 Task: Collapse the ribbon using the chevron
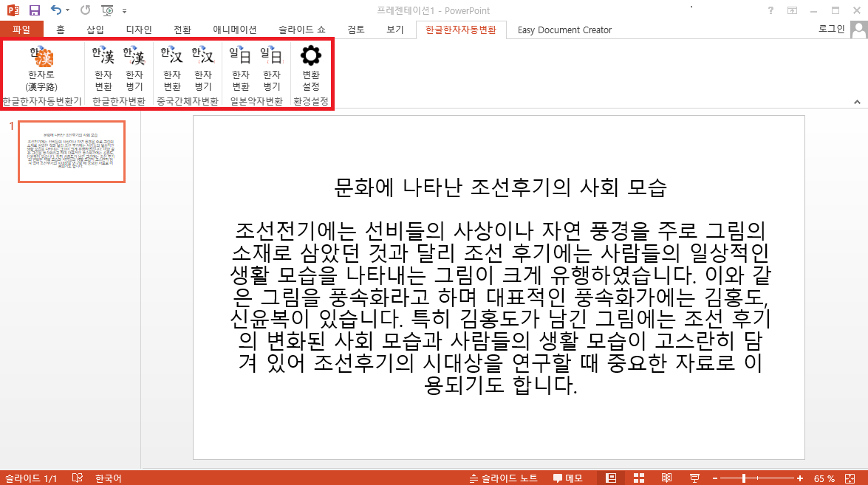point(858,102)
